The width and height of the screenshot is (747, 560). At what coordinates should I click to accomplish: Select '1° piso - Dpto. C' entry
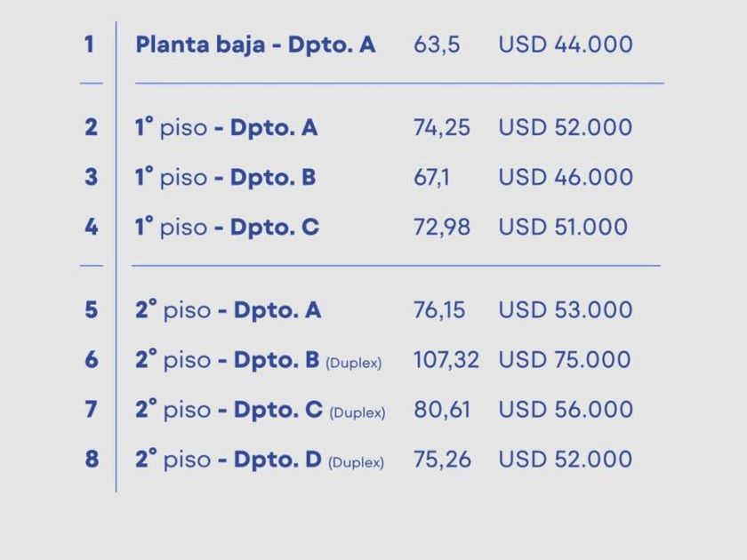(227, 227)
